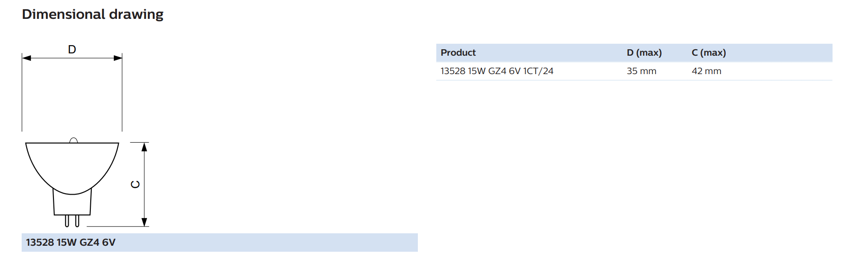Click the small bulb tip atop reflector
Image resolution: width=868 pixels, height=260 pixels.
73,140
